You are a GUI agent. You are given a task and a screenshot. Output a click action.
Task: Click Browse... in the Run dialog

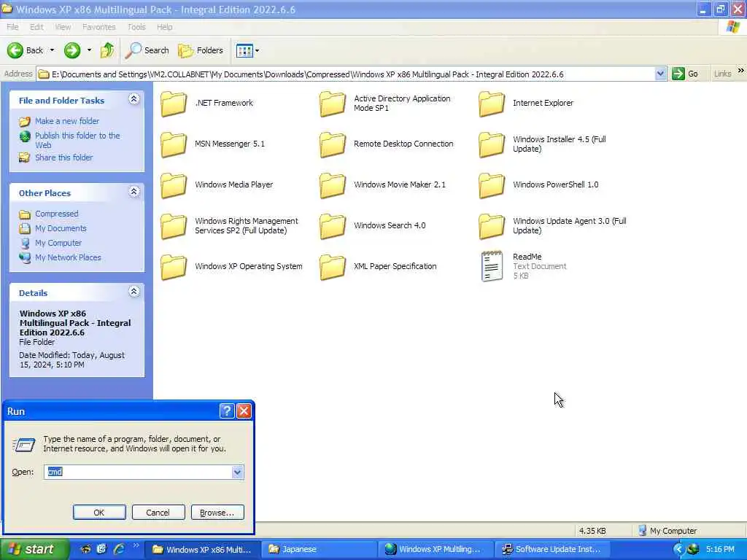click(x=217, y=513)
